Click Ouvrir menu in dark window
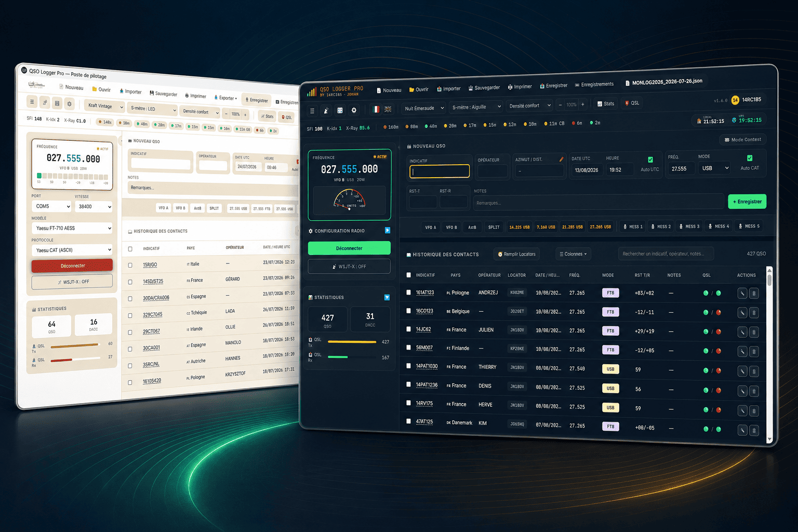Viewport: 798px width, 532px height. [x=419, y=89]
